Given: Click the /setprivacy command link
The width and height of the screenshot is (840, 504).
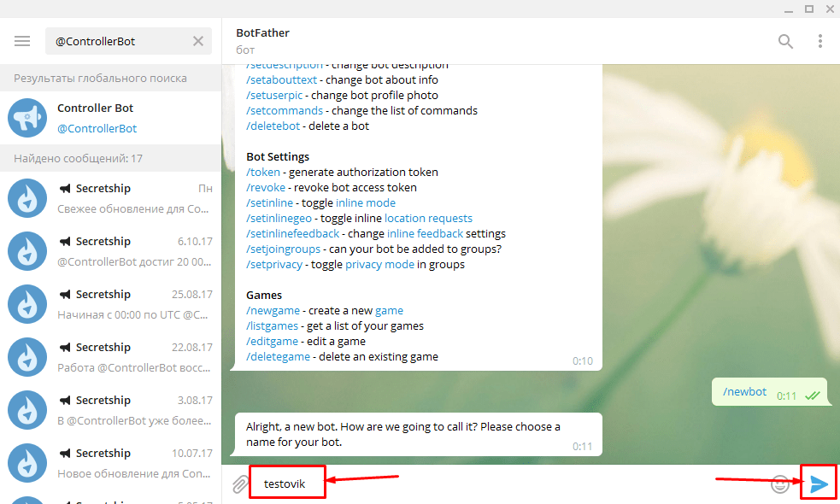Looking at the screenshot, I should (x=274, y=265).
